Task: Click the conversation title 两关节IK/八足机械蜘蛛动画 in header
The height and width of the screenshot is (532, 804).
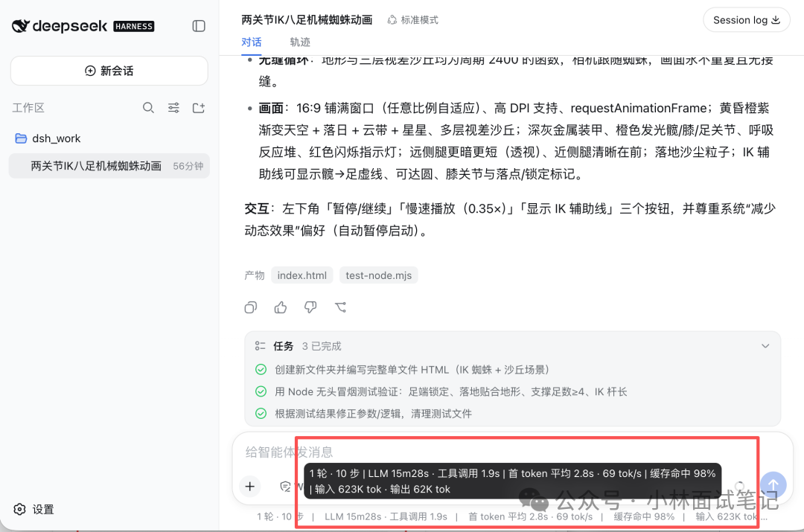Action: tap(307, 20)
